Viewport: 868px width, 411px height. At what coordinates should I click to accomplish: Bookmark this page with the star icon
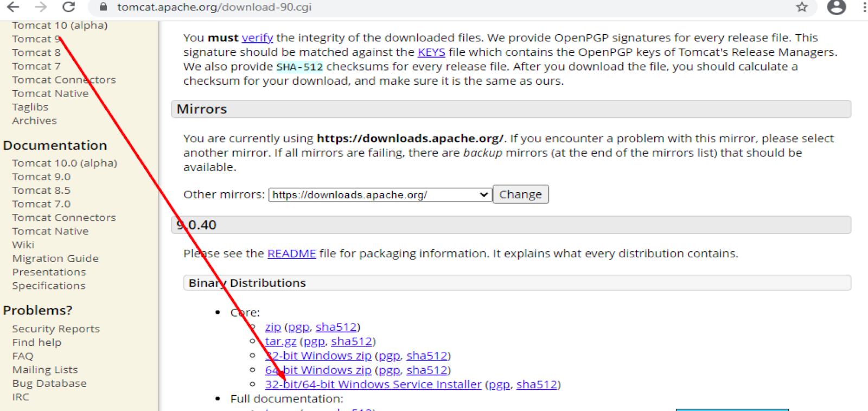tap(802, 7)
